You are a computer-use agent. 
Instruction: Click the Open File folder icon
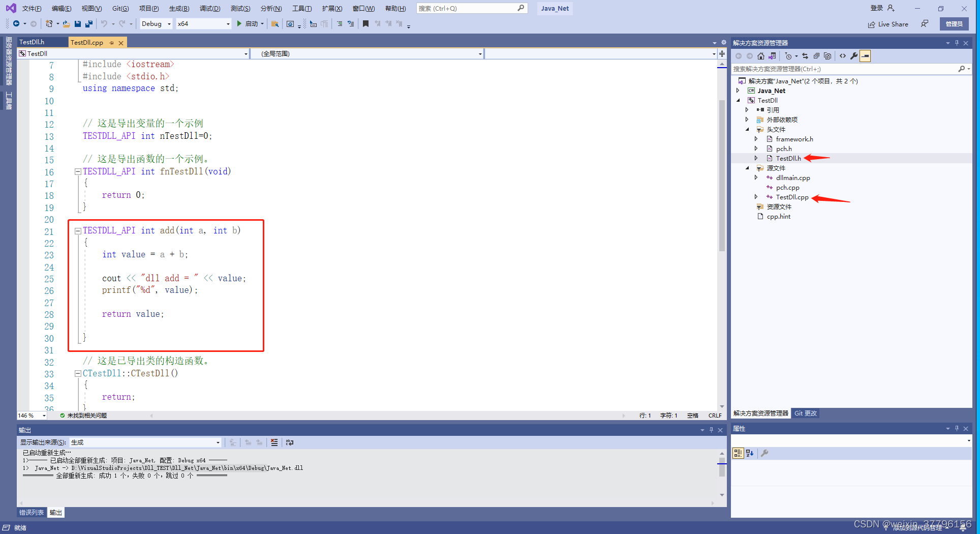66,24
